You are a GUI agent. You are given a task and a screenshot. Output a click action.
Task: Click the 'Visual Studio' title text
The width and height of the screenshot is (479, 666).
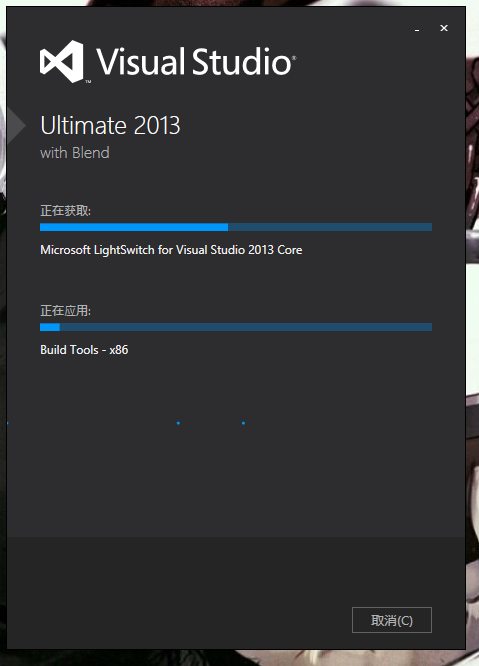tap(195, 62)
